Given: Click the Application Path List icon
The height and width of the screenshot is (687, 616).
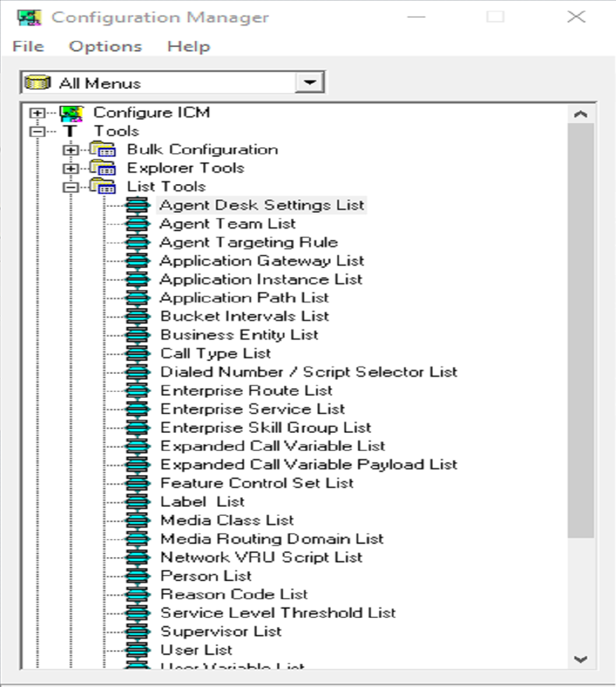Looking at the screenshot, I should pos(137,298).
